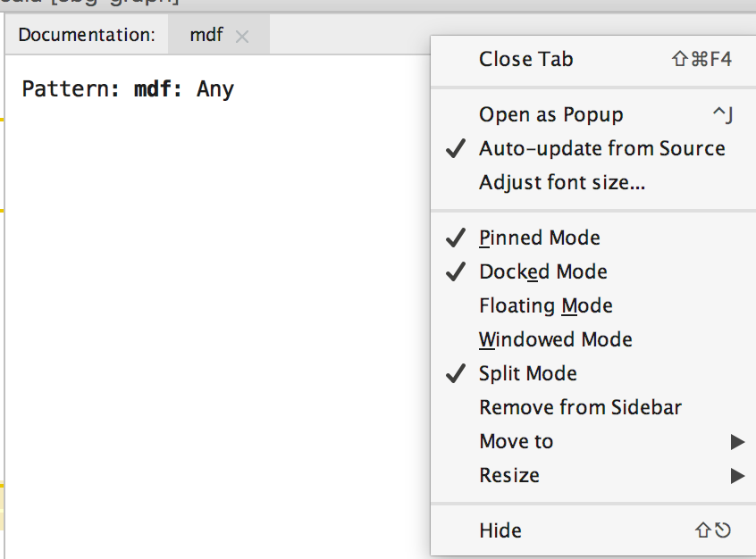
Task: Click the Move to submenu arrow
Action: click(737, 442)
